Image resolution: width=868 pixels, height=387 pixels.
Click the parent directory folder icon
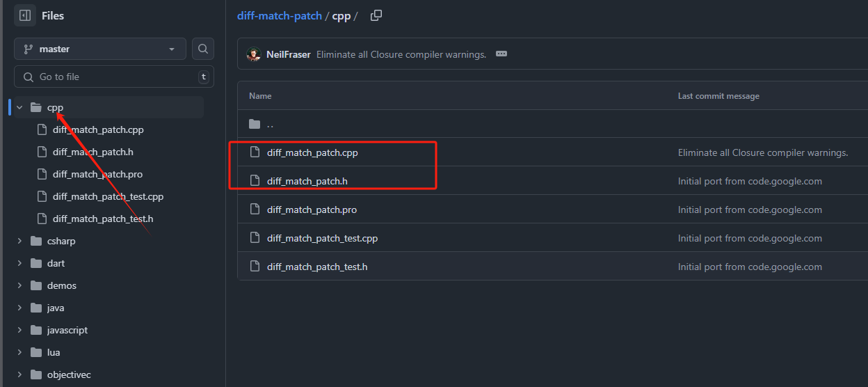[255, 124]
